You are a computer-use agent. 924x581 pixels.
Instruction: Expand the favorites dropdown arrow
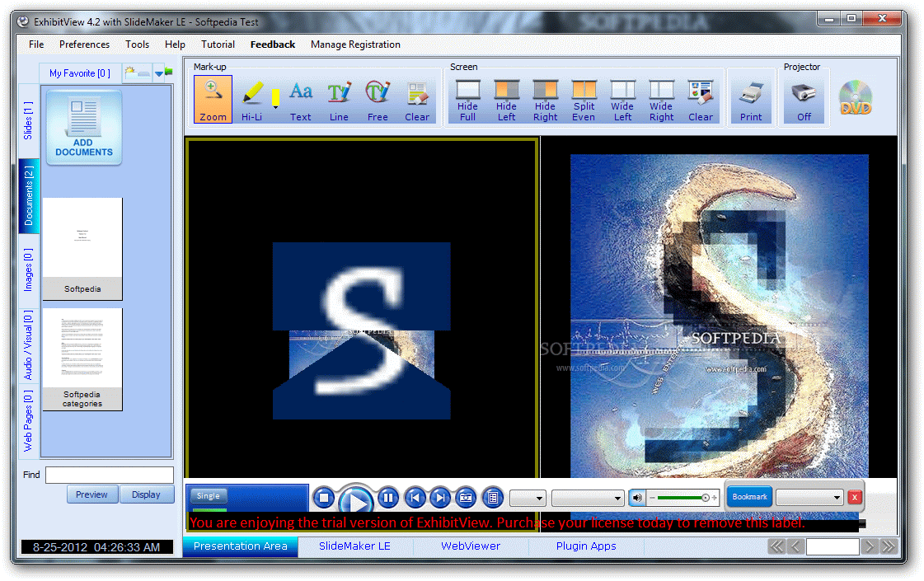(158, 73)
